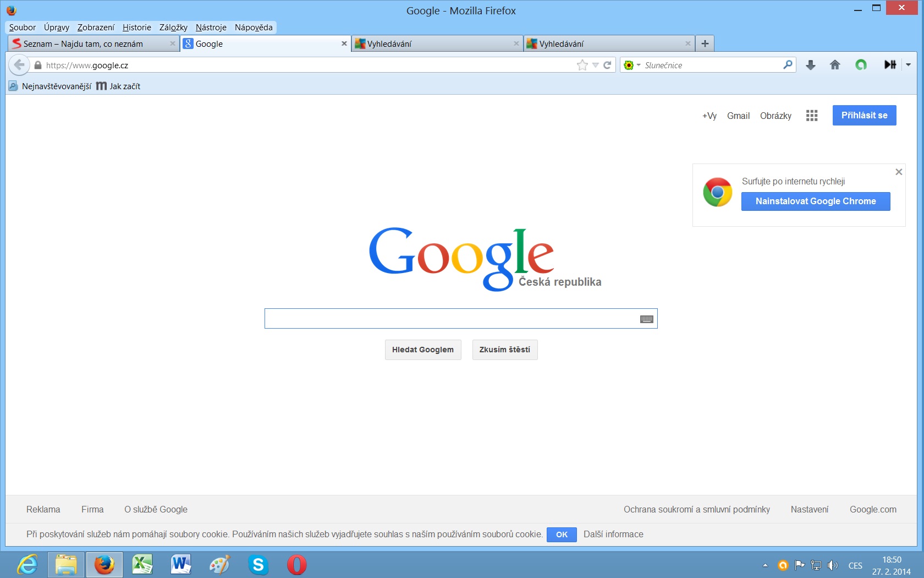This screenshot has width=924, height=578.
Task: Dismiss the Chrome install promo
Action: pyautogui.click(x=899, y=172)
